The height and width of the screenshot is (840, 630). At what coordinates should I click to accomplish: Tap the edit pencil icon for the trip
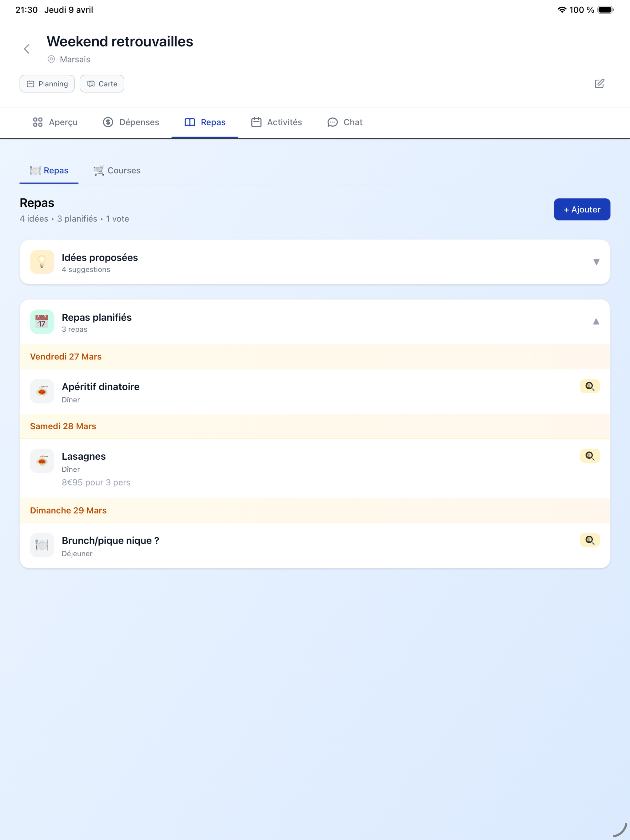599,84
